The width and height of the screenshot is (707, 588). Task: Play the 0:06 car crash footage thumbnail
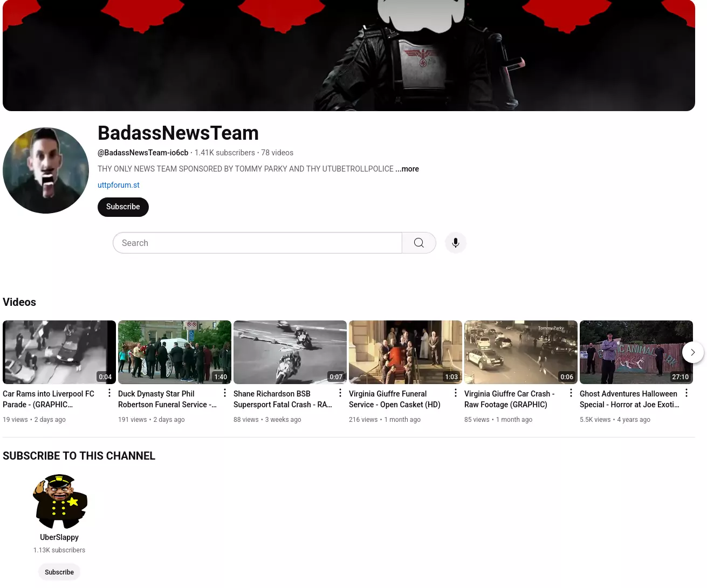521,352
